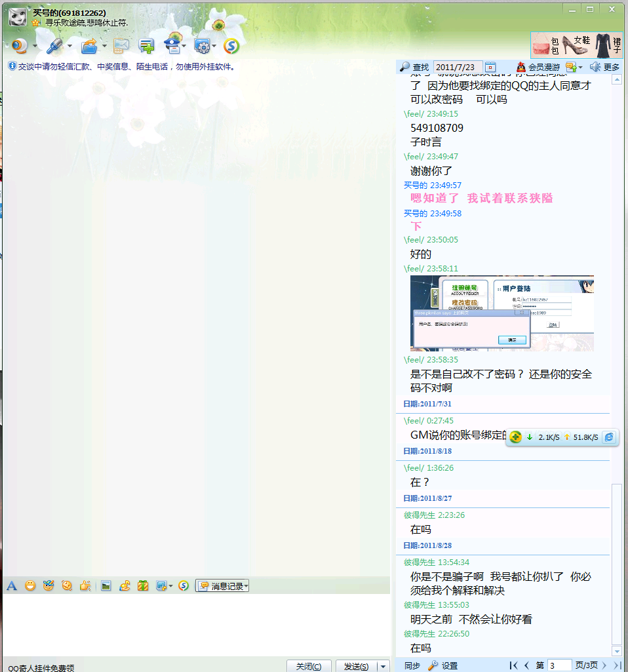The width and height of the screenshot is (628, 672).
Task: Open calendar picker next to date field
Action: (490, 67)
